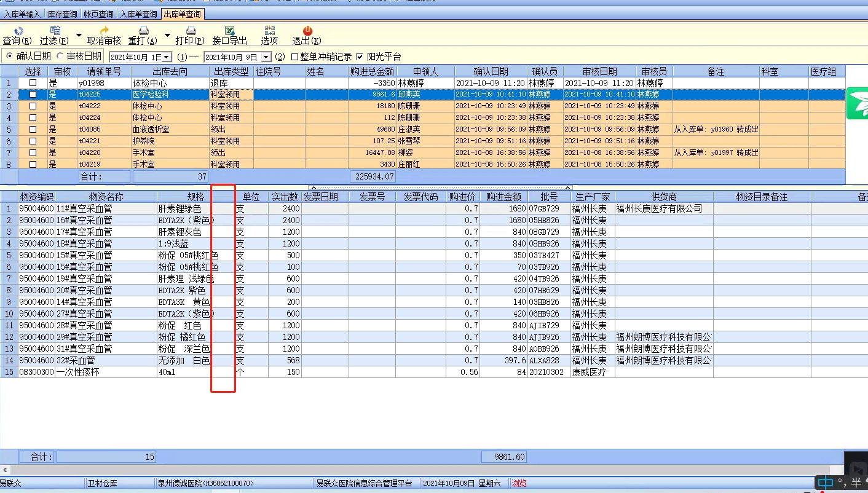This screenshot has height=493, width=868.
Task: Open the 选项 options icon
Action: coord(269,31)
